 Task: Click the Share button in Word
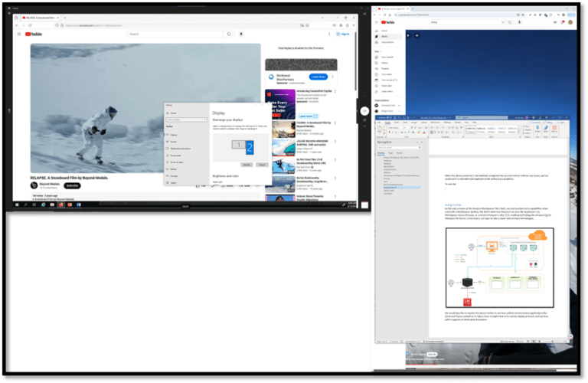point(560,123)
